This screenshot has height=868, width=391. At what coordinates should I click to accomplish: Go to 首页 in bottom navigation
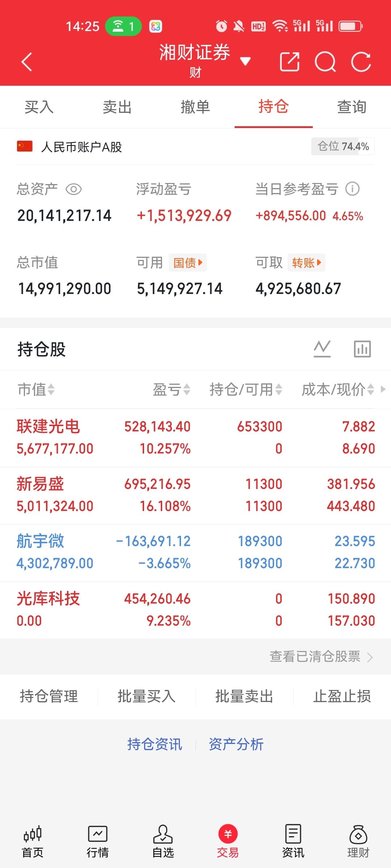[x=33, y=842]
